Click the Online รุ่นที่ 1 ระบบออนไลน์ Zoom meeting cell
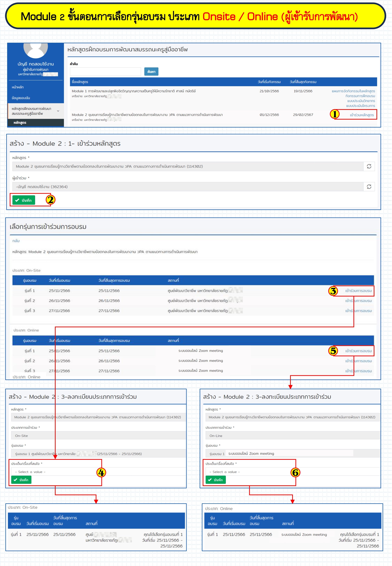392x566 pixels. pos(201,351)
